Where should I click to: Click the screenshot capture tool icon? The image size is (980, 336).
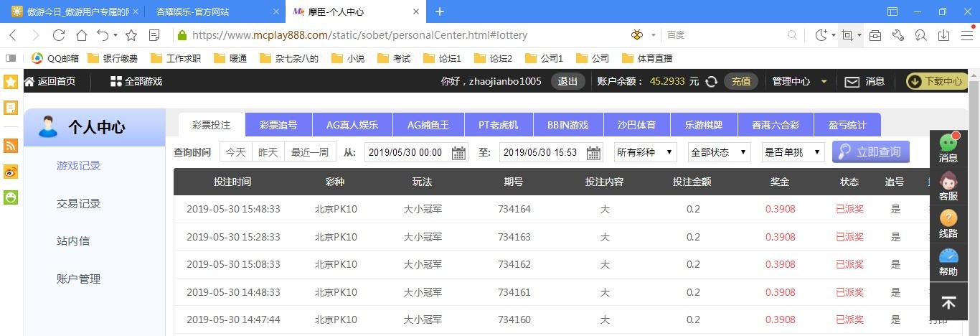coord(847,34)
